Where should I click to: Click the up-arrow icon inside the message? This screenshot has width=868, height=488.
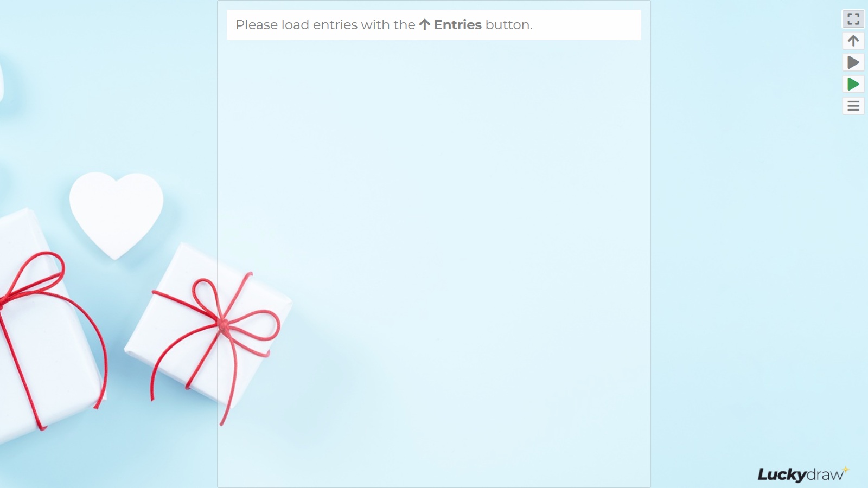click(x=425, y=24)
